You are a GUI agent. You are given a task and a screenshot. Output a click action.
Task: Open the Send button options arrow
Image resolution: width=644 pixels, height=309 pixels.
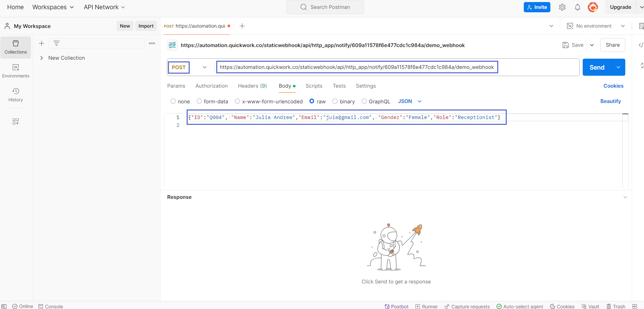tap(618, 67)
